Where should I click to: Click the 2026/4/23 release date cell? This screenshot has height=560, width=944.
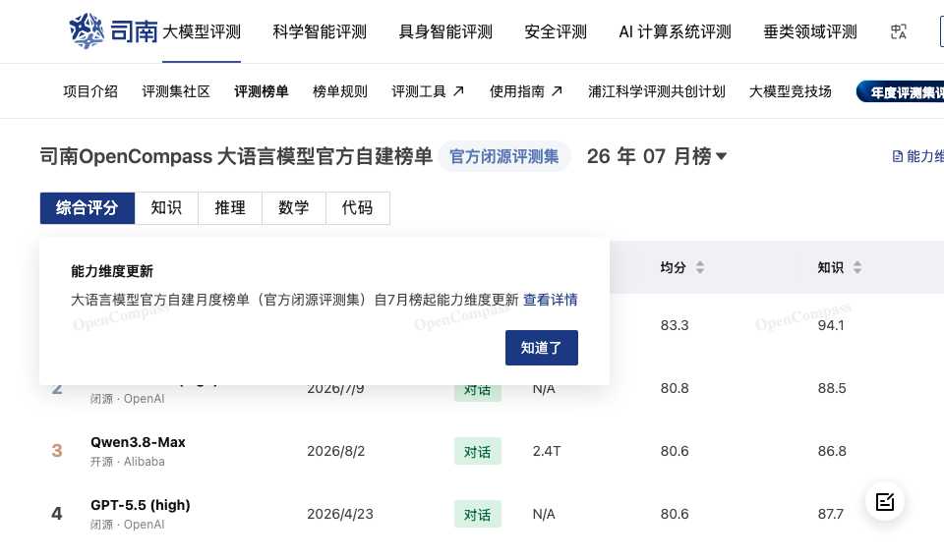339,514
